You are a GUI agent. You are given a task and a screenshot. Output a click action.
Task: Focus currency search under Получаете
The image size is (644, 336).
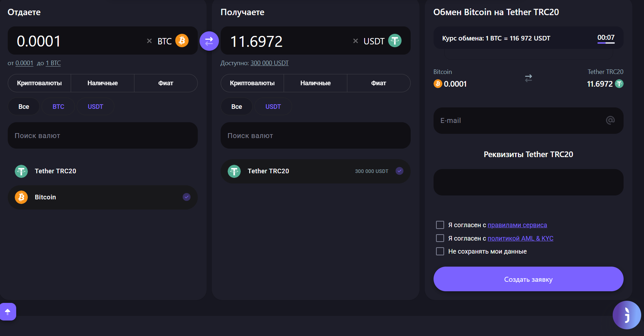pyautogui.click(x=316, y=136)
